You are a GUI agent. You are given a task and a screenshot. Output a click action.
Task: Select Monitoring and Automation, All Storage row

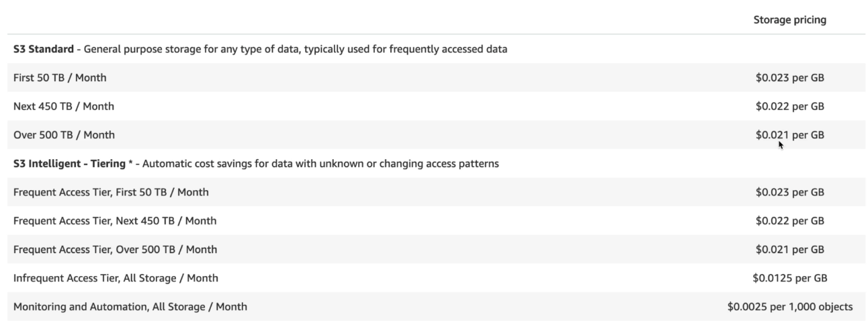click(130, 307)
